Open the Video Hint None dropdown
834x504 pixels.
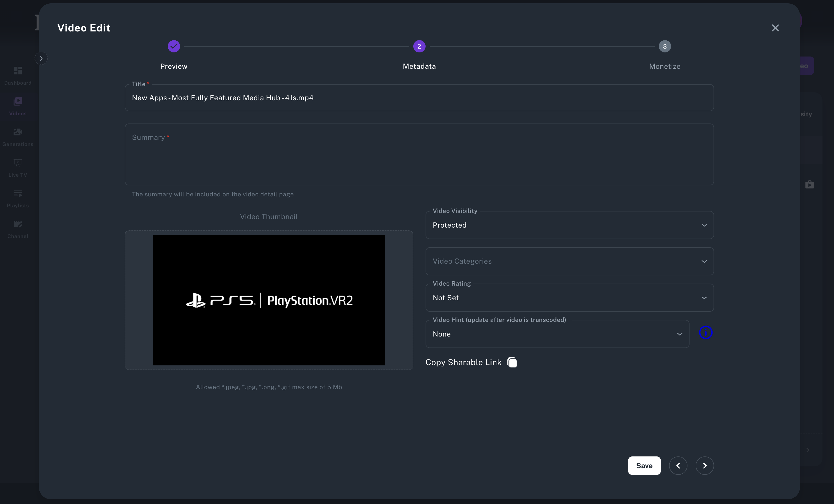click(557, 334)
